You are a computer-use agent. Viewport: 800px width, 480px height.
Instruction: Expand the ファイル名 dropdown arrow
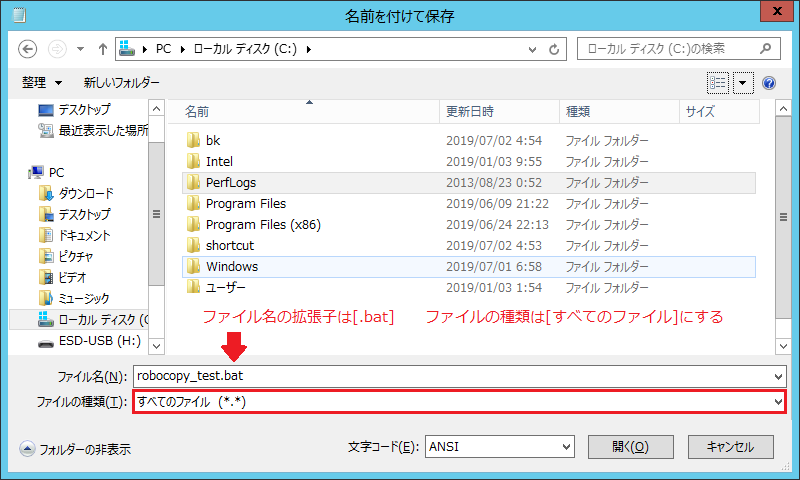(778, 377)
